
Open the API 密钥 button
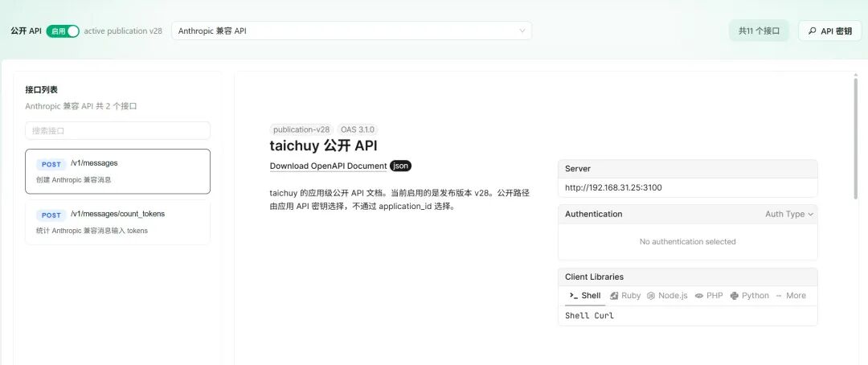(x=829, y=31)
